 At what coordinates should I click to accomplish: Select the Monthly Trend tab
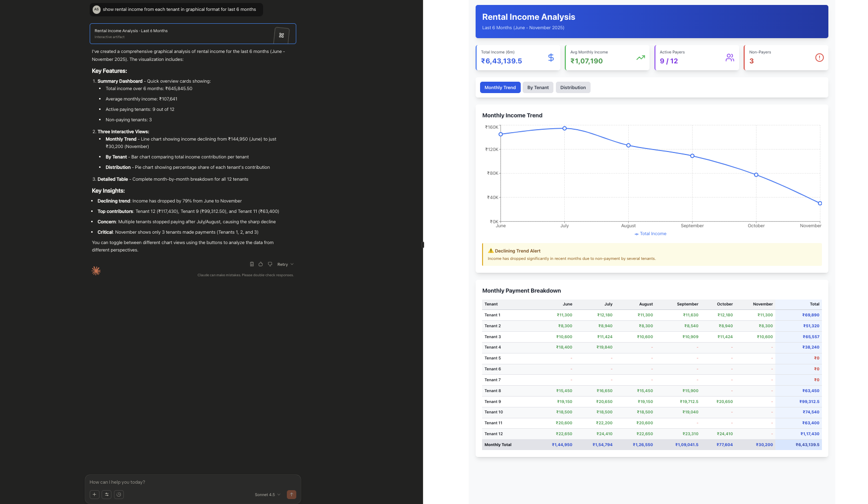pyautogui.click(x=500, y=87)
